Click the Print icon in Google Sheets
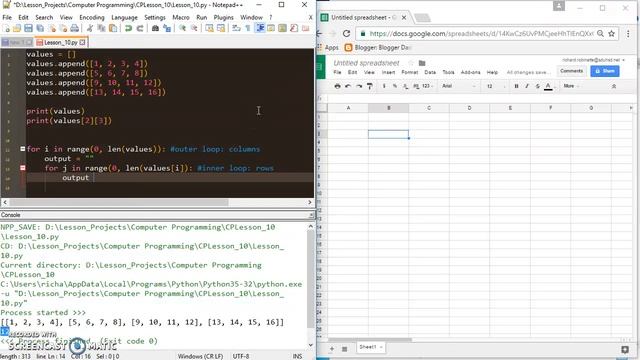This screenshot has width=640, height=360. point(337,86)
